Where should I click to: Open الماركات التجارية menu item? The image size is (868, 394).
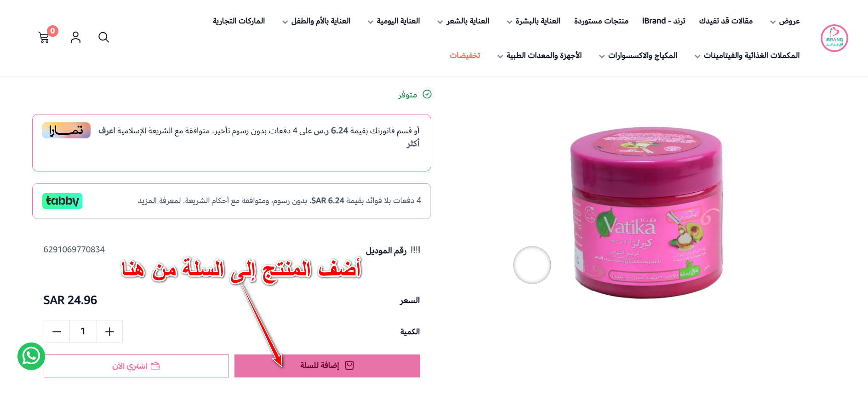(x=239, y=21)
